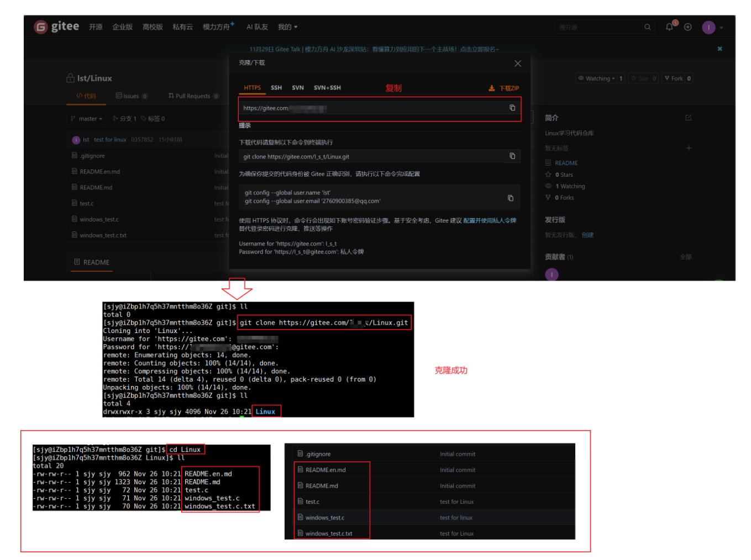Expand the 我的 dropdown menu
751x560 pixels.
(287, 27)
